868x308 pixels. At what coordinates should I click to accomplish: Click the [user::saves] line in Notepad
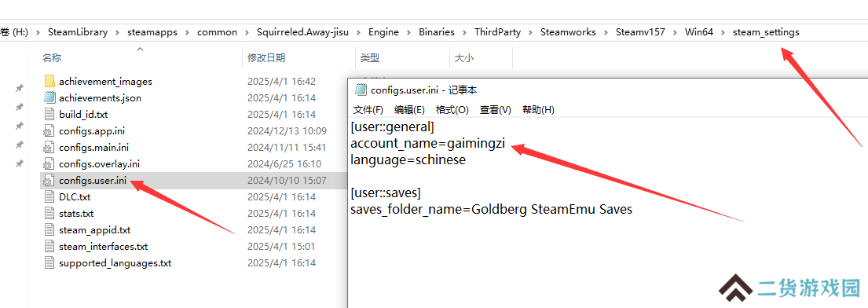tap(386, 193)
